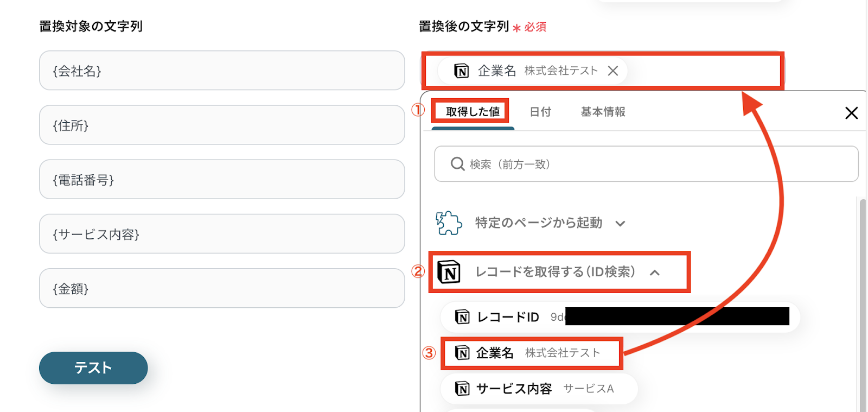Insert the 企業名 value 株式会社テスト from the list
Screen dimensions: 868x412
click(x=532, y=353)
